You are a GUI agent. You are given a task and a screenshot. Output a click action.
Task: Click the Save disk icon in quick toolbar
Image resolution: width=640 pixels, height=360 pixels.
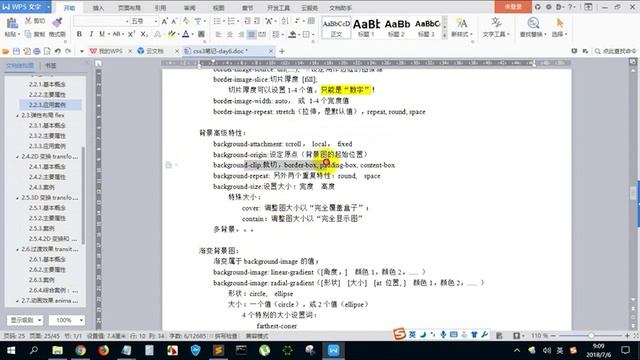pyautogui.click(x=16, y=51)
